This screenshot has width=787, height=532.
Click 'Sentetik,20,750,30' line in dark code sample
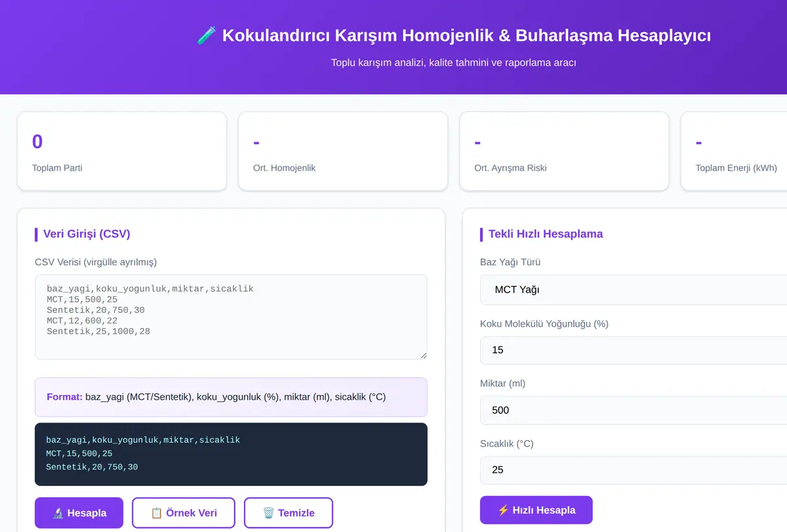(92, 467)
